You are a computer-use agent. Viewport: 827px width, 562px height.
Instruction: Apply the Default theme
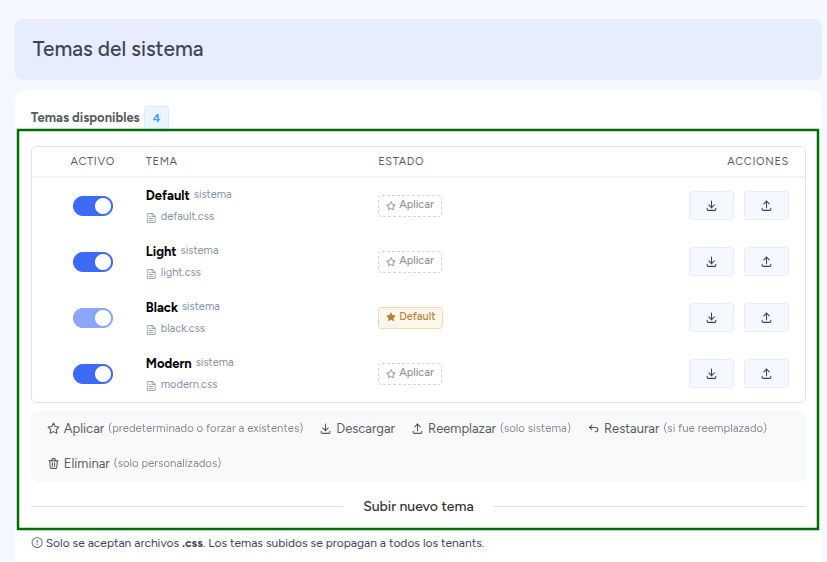click(x=410, y=206)
